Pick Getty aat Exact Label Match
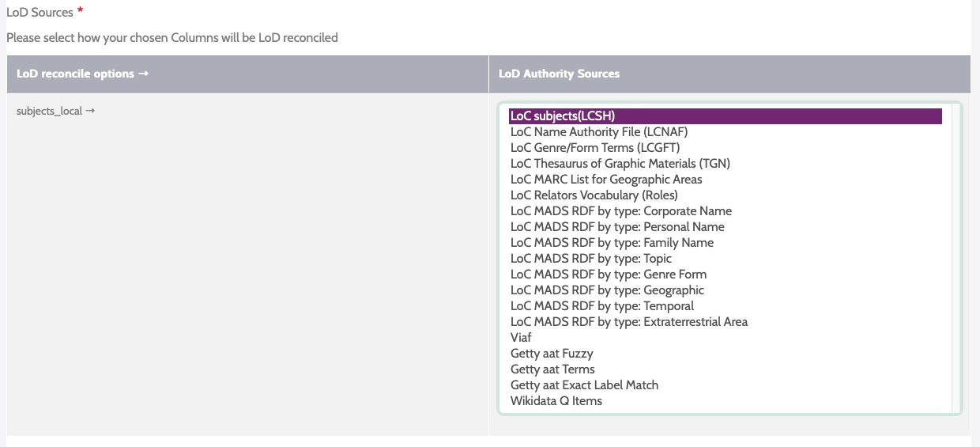The width and height of the screenshot is (980, 447). point(584,385)
